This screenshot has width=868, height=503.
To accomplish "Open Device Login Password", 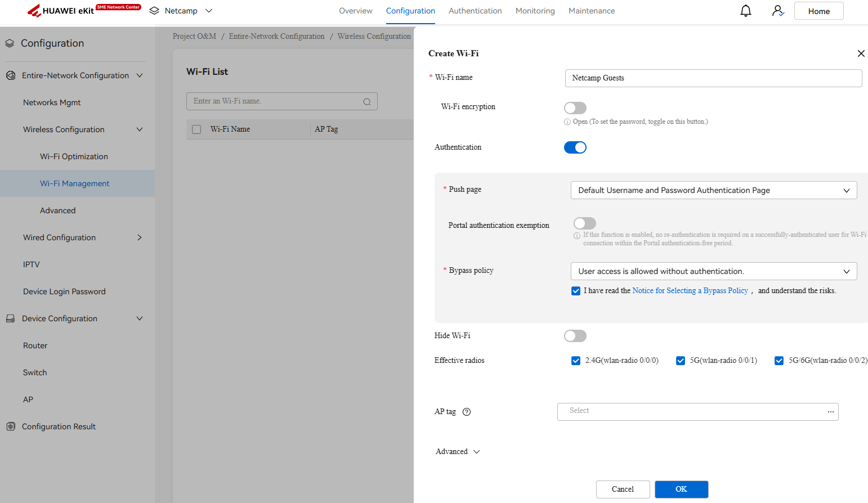I will click(x=64, y=291).
